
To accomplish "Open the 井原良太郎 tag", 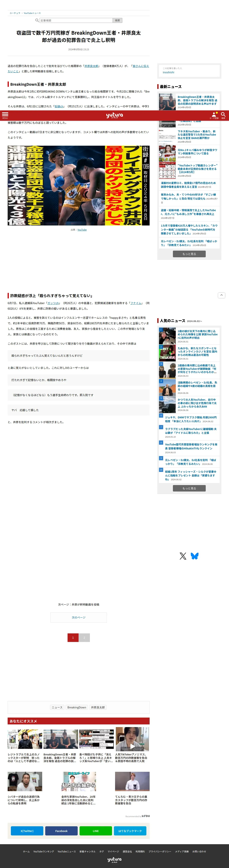I will [98, 707].
